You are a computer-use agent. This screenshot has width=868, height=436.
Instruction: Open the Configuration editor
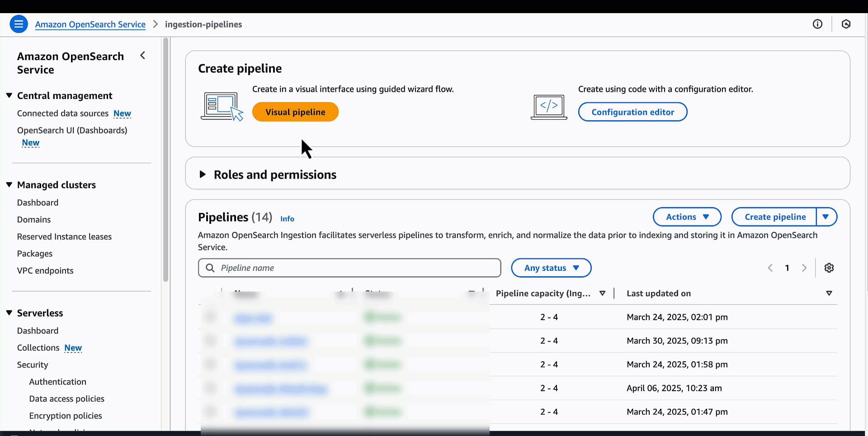pos(633,112)
